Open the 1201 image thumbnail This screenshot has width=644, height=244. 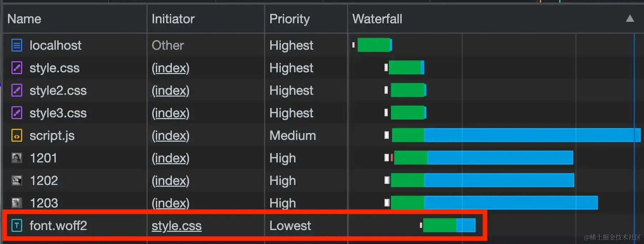point(17,158)
